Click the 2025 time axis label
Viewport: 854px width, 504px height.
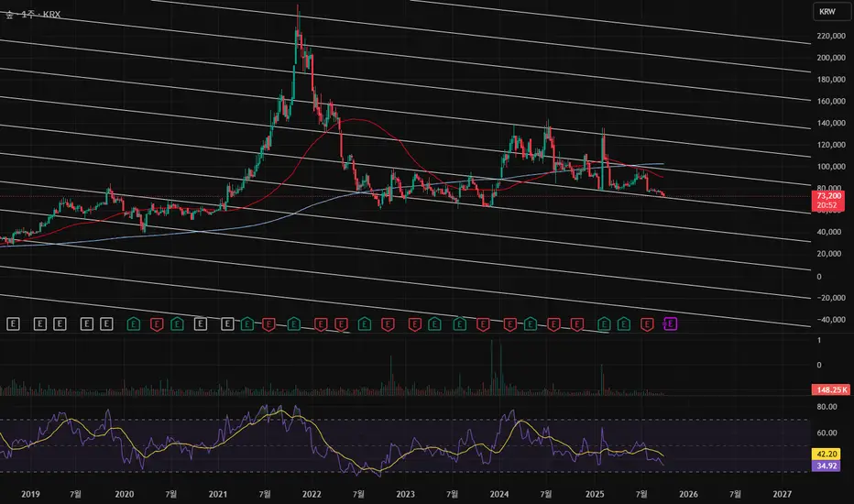pyautogui.click(x=595, y=494)
